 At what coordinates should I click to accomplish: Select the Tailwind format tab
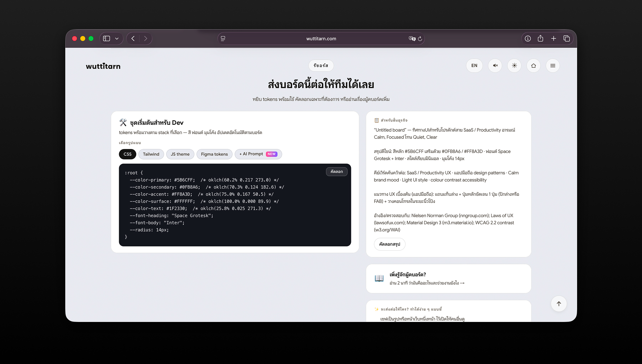click(151, 154)
